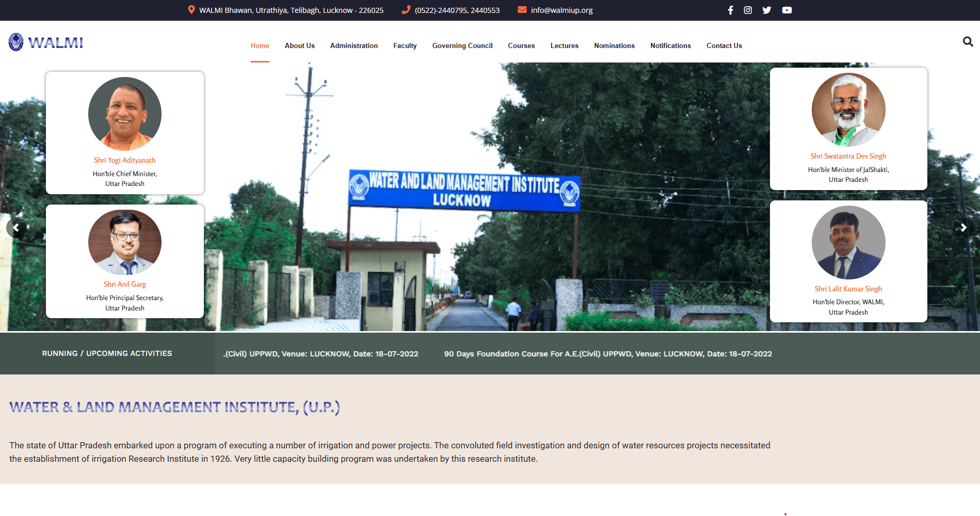This screenshot has width=980, height=516.
Task: Click the Hon'ble Minister of JalShakti text
Action: [848, 175]
